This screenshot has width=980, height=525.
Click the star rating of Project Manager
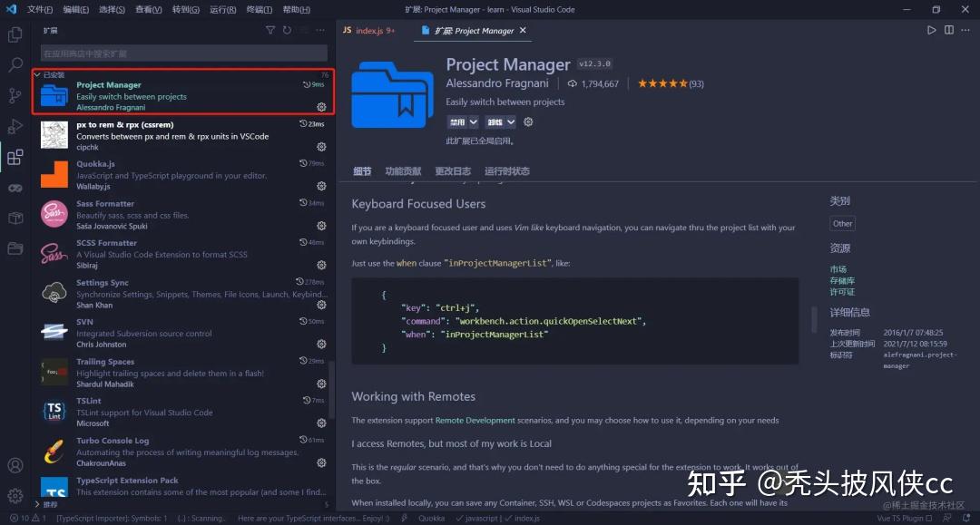tap(670, 83)
